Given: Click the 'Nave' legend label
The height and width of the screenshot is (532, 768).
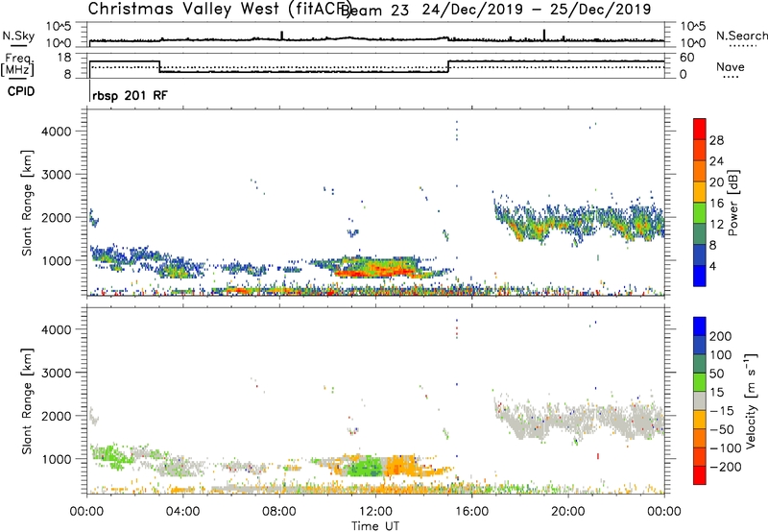Looking at the screenshot, I should click(x=730, y=67).
